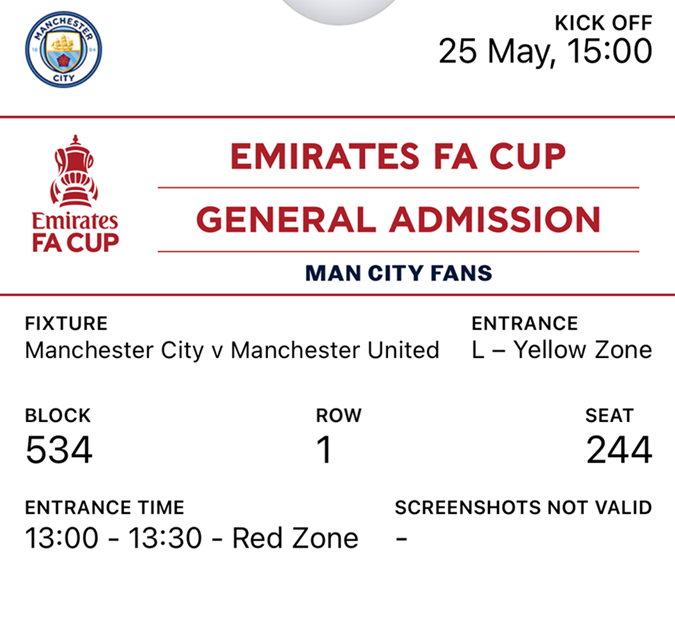
Task: Select the 13:00 - 13:30 Red Zone time
Action: (x=191, y=538)
